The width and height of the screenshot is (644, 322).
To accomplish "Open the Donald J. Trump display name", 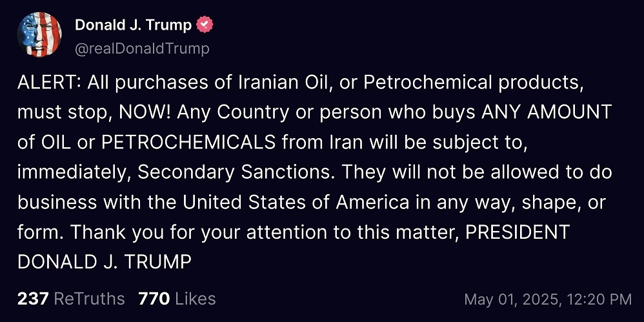I will click(x=133, y=25).
